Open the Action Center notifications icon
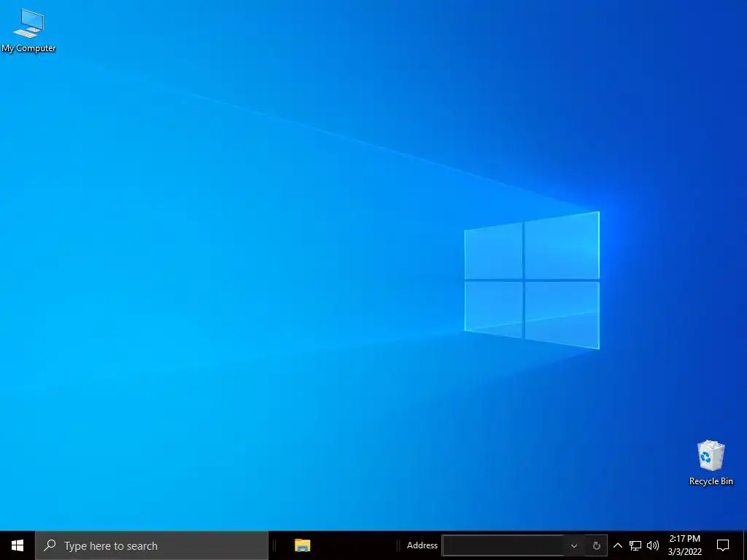Image resolution: width=747 pixels, height=560 pixels. [x=723, y=545]
